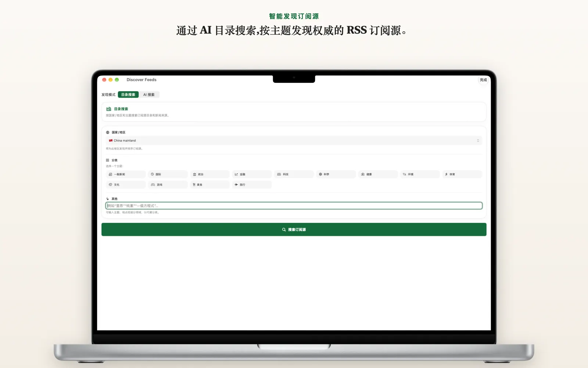Toggle the 环境 category chip
The height and width of the screenshot is (368, 588).
point(420,174)
